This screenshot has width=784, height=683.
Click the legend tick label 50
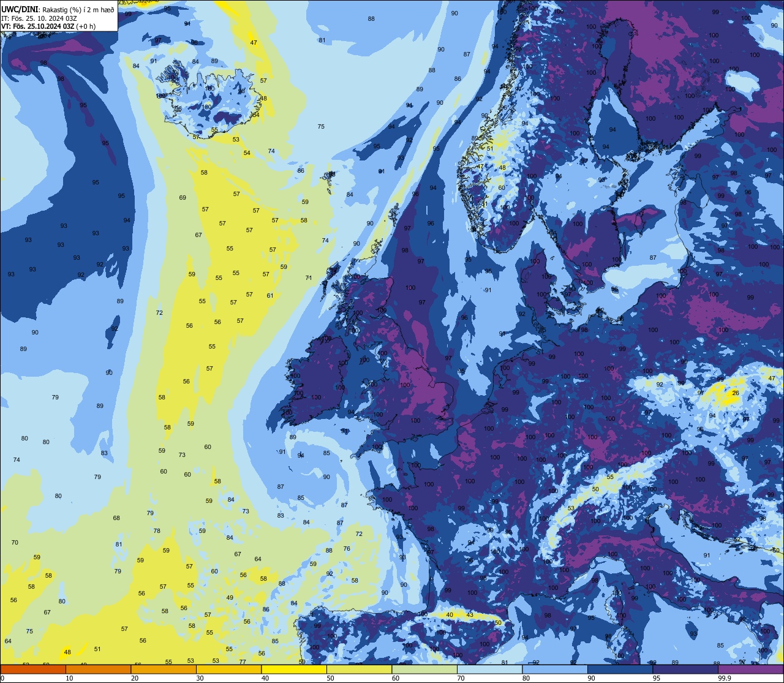(330, 678)
